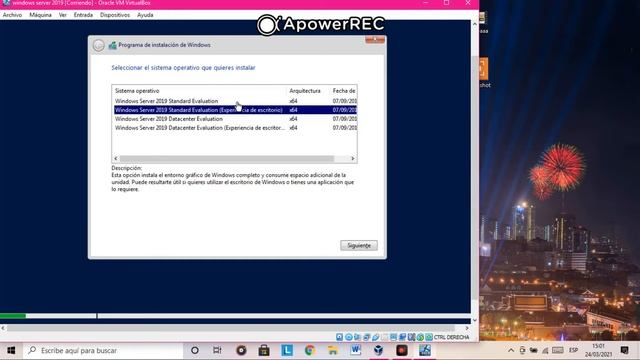
Task: Click the OS list right scroll arrow
Action: [x=353, y=158]
